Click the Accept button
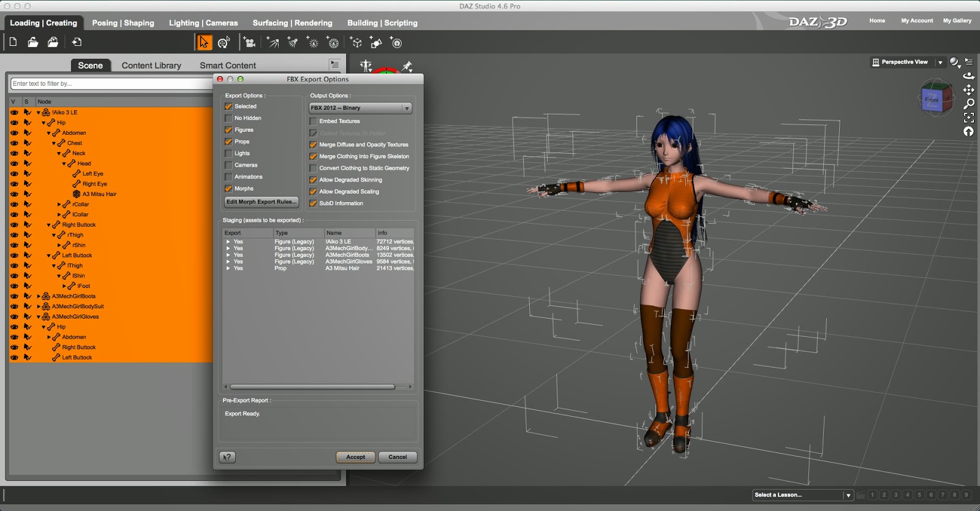The image size is (980, 511). 355,457
